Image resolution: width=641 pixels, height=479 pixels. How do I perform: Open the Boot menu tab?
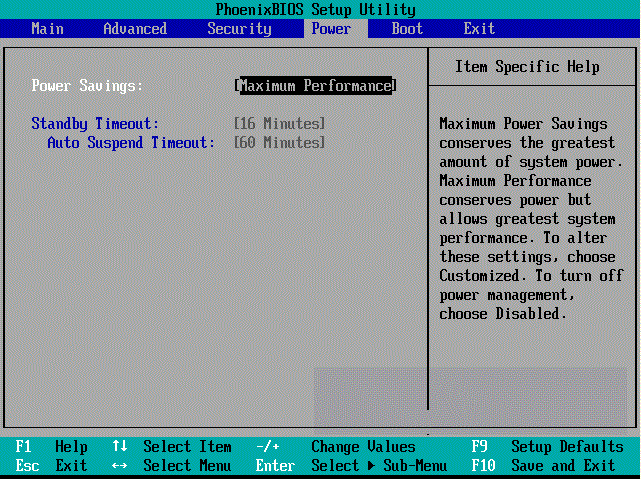407,29
